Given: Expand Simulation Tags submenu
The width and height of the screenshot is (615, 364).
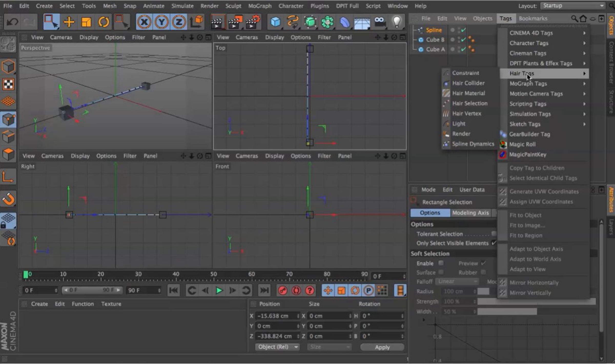Looking at the screenshot, I should 544,114.
